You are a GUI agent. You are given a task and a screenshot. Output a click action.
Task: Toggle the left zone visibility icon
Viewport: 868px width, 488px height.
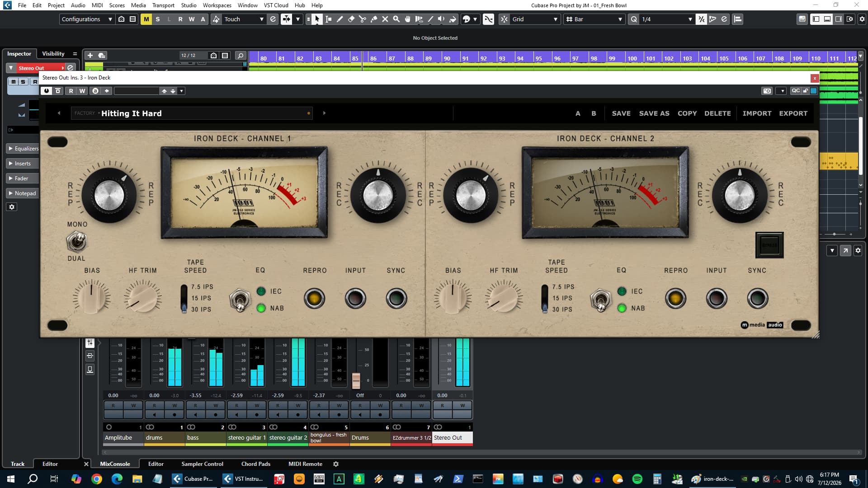click(816, 19)
